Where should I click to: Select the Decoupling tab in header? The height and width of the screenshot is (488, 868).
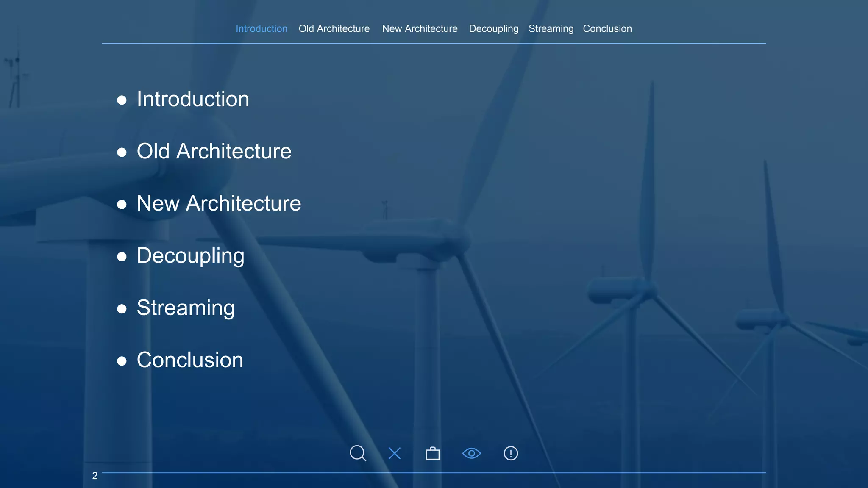click(x=493, y=29)
